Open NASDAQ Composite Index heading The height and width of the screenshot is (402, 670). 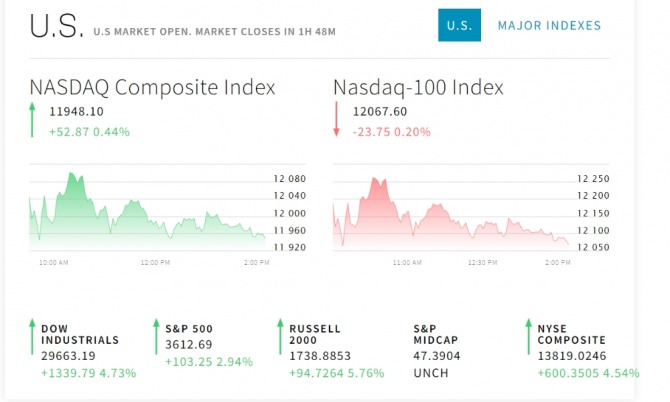152,87
